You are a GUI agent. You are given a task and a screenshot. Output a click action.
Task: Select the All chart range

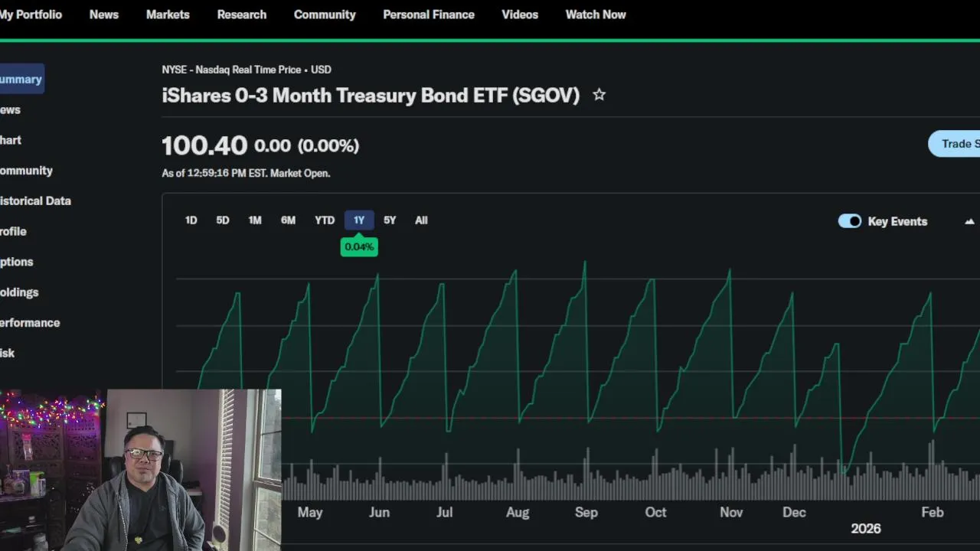(x=421, y=220)
